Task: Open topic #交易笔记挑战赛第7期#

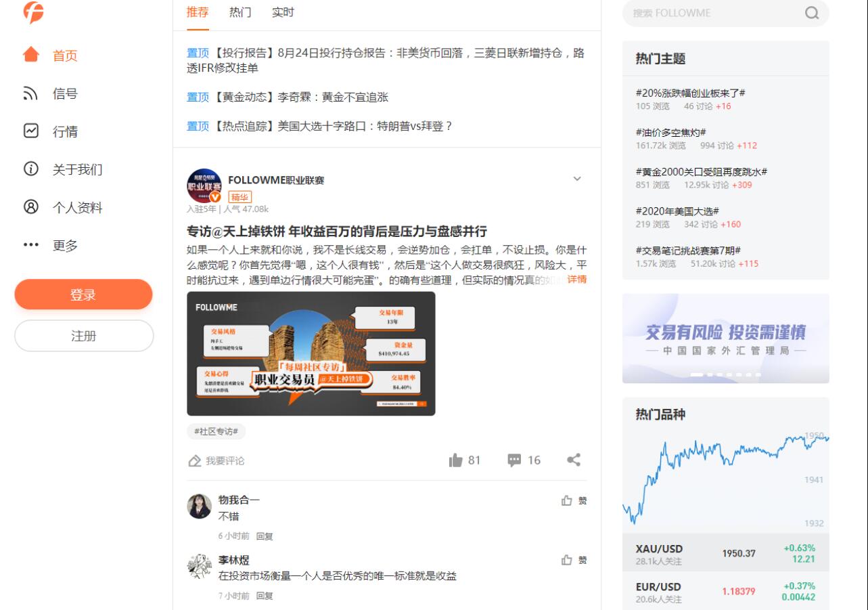Action: click(x=689, y=250)
